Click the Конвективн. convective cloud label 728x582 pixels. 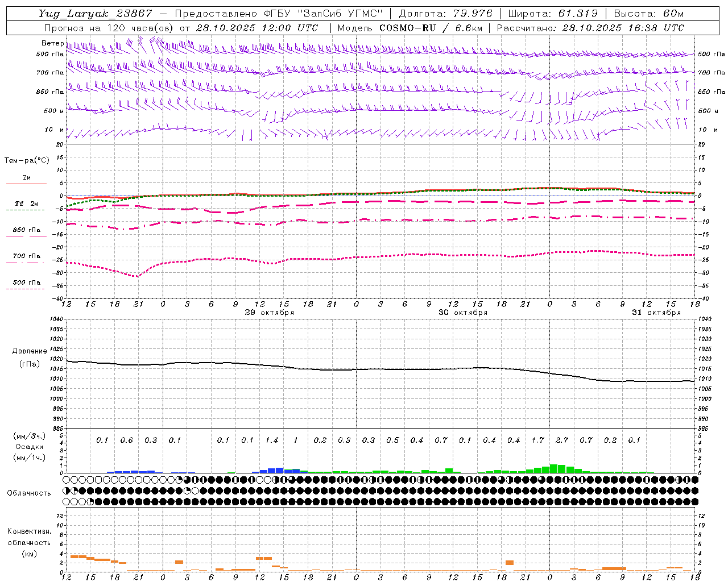29,531
